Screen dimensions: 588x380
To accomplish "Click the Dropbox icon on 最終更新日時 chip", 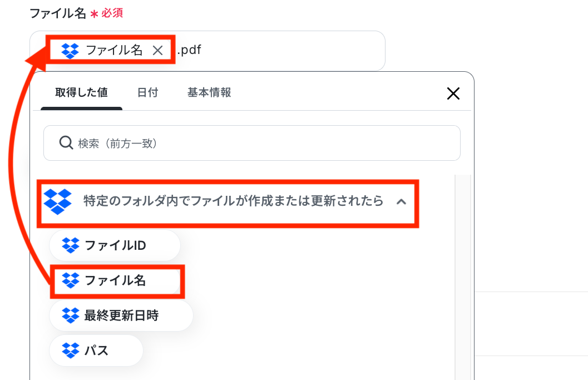I will (x=71, y=315).
